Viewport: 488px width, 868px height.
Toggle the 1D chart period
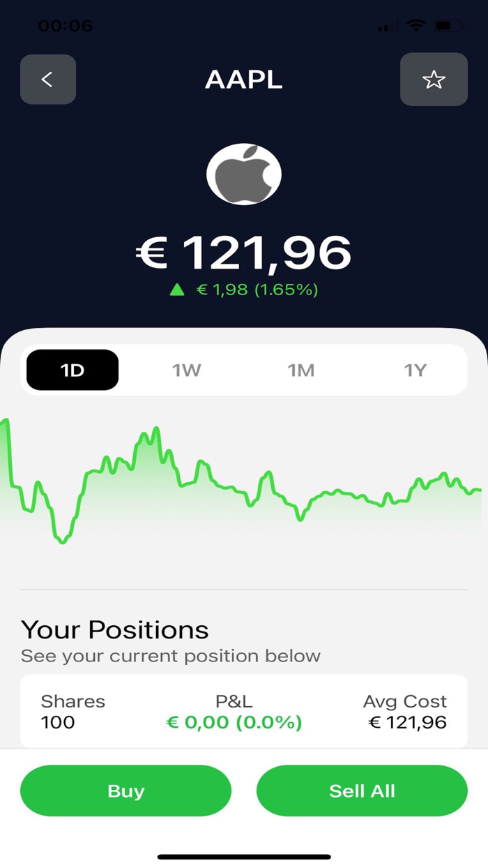coord(72,370)
